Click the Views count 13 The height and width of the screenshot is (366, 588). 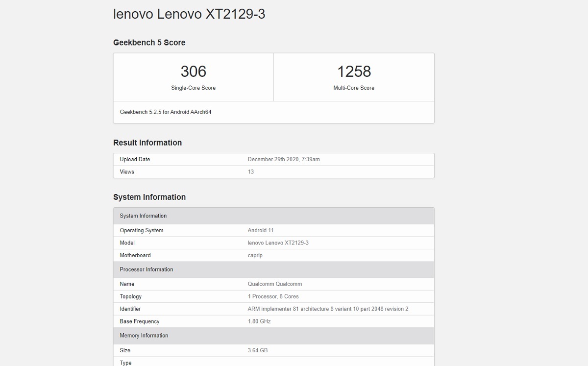pyautogui.click(x=251, y=172)
